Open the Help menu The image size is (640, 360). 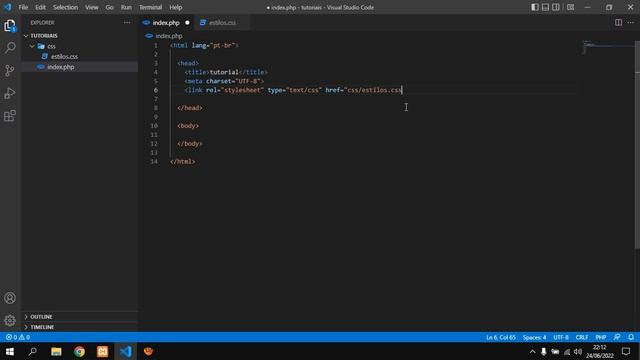176,7
